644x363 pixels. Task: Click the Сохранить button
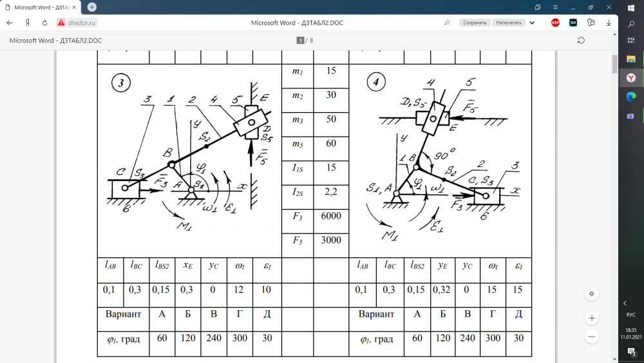point(475,23)
